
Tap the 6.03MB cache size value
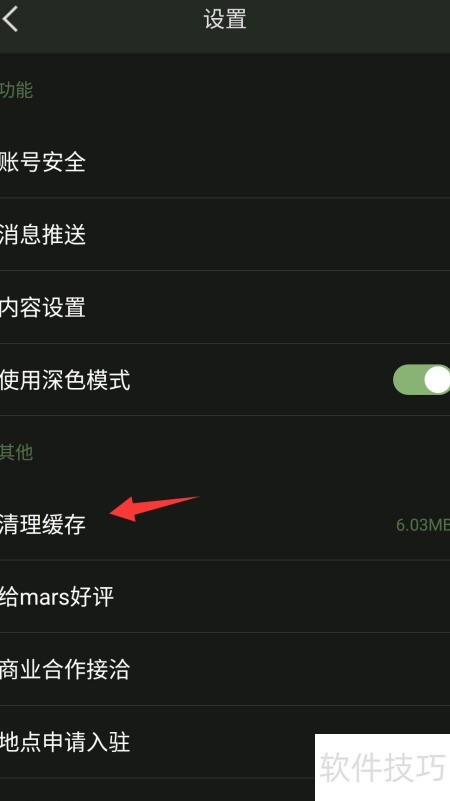(423, 525)
